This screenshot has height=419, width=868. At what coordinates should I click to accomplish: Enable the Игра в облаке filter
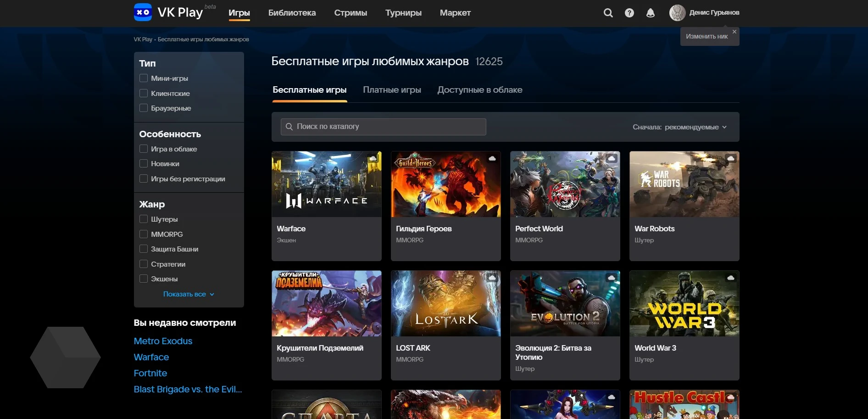[x=144, y=149]
